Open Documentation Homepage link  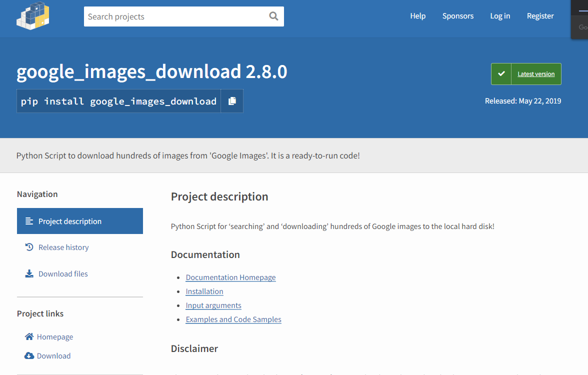pos(230,277)
